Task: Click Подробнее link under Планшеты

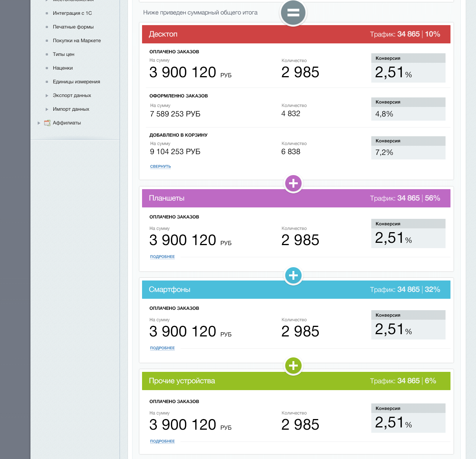Action: coord(162,257)
